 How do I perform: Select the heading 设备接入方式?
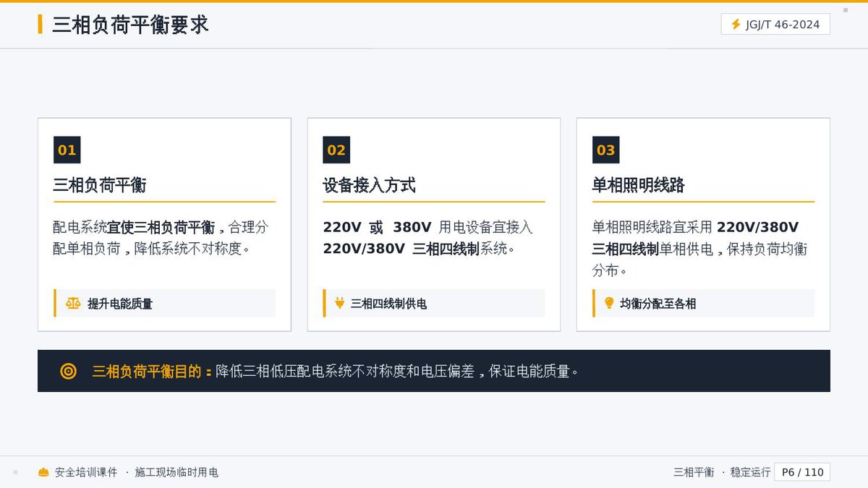[369, 185]
